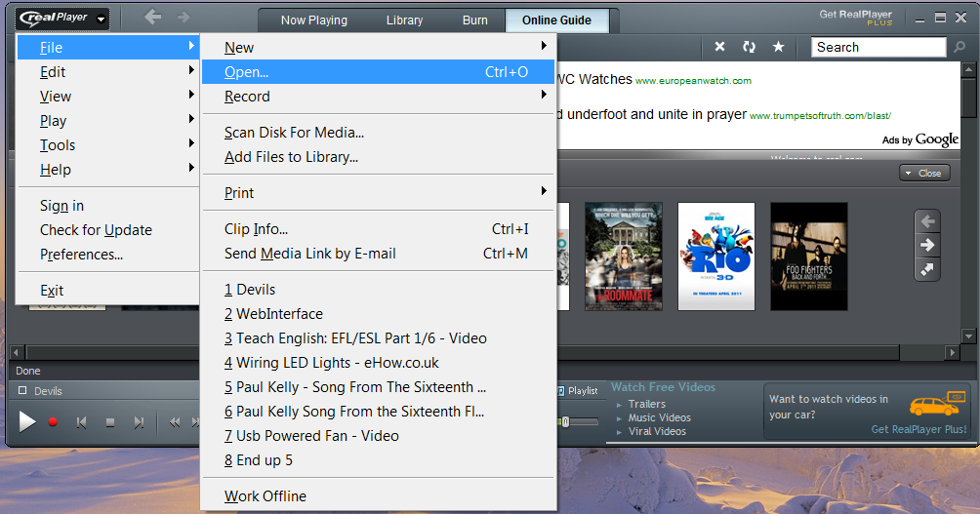Viewport: 980px width, 514px height.
Task: Choose Send Media Link by E-mail
Action: (378, 254)
